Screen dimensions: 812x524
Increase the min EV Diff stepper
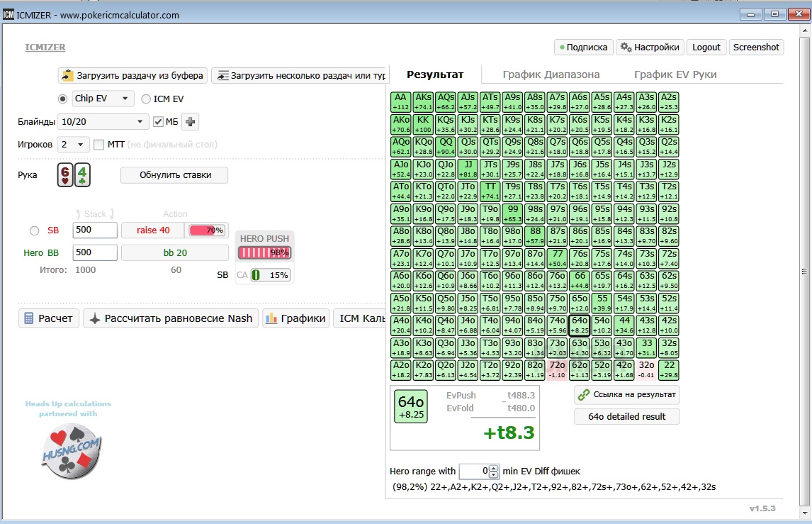point(494,468)
